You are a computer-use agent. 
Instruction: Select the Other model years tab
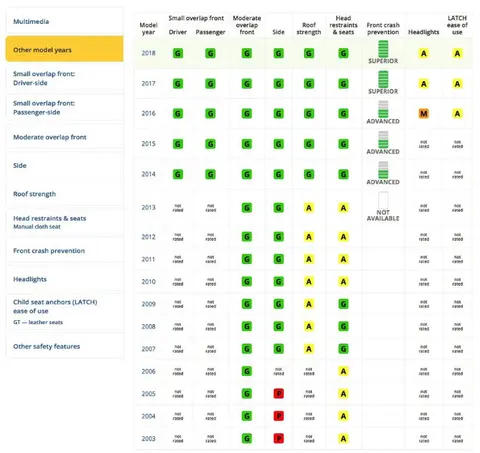point(65,49)
